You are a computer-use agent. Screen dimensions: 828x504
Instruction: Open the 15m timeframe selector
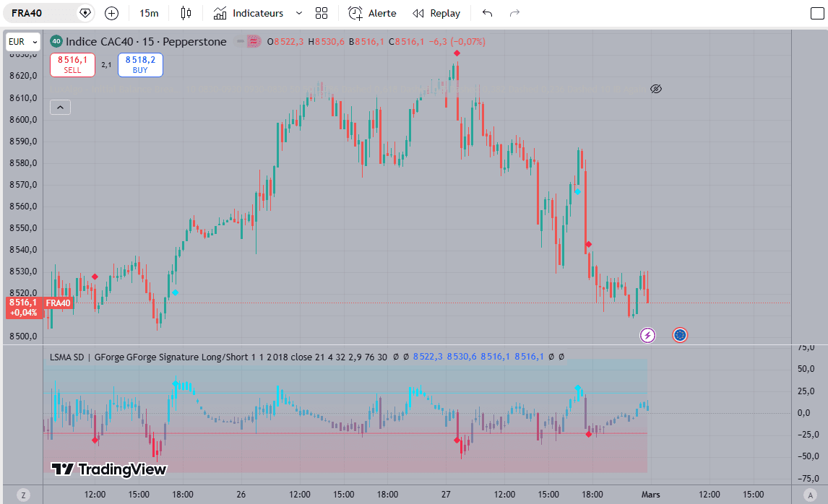click(149, 13)
